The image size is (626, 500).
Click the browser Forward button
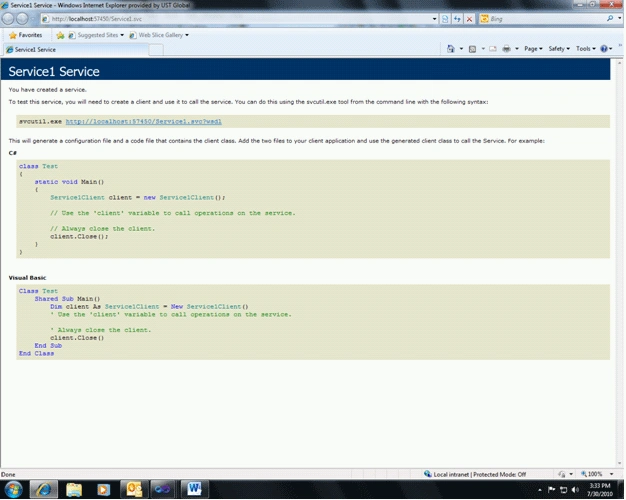22,18
